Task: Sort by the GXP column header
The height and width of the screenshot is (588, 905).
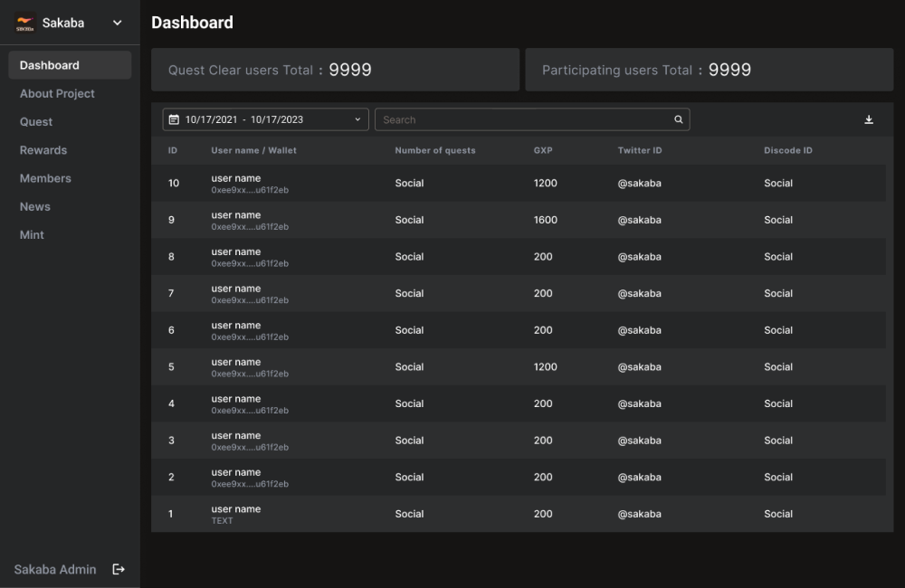Action: tap(543, 150)
